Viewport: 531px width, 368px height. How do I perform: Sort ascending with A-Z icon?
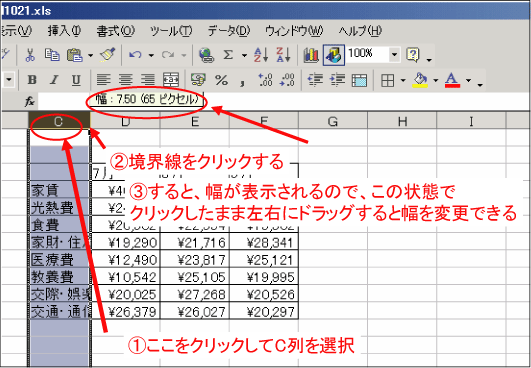coord(261,55)
